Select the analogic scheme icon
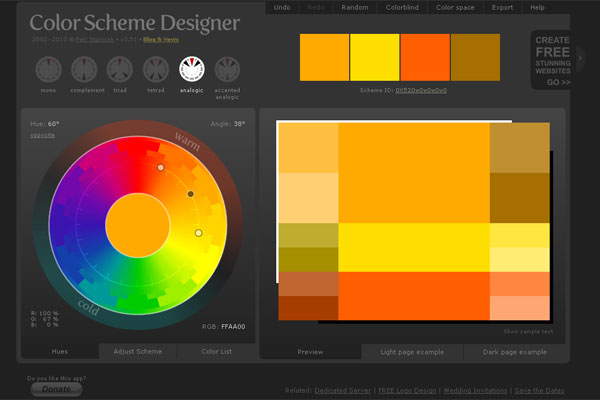The image size is (600, 400). tap(191, 70)
